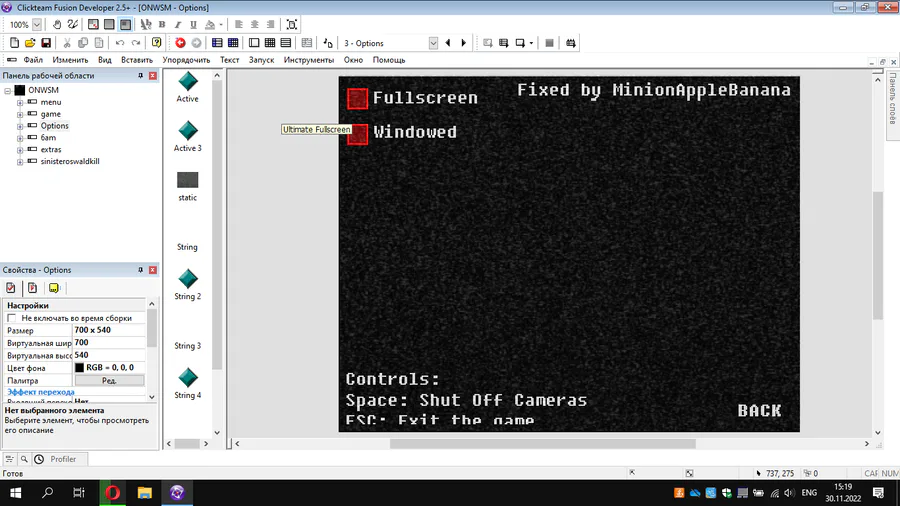
Task: Pin the Свойства - Options panel
Action: pyautogui.click(x=140, y=270)
